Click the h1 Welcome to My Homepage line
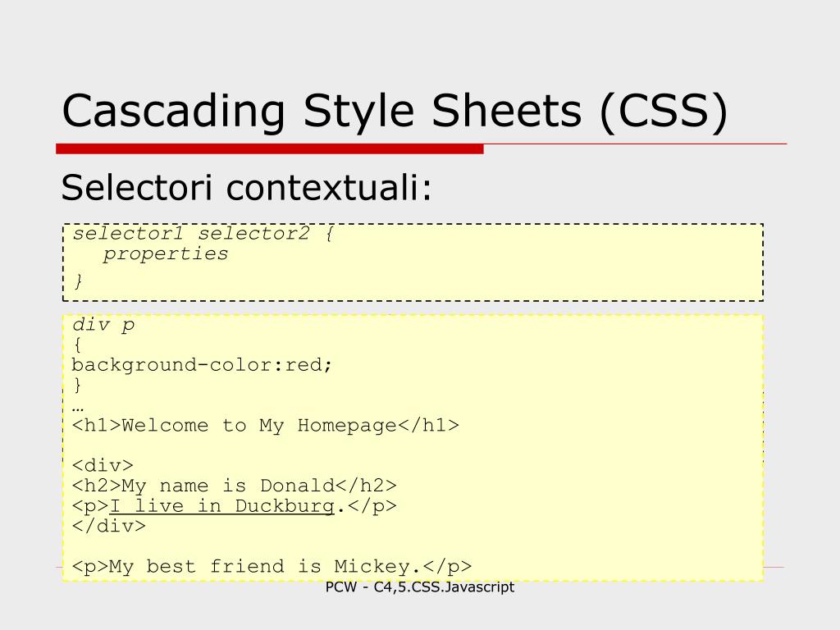The image size is (840, 630). click(265, 426)
